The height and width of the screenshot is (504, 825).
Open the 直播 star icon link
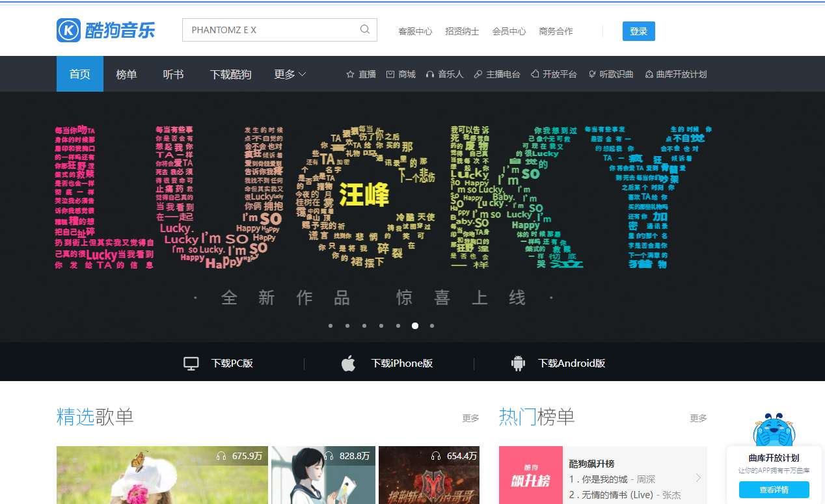tap(350, 74)
